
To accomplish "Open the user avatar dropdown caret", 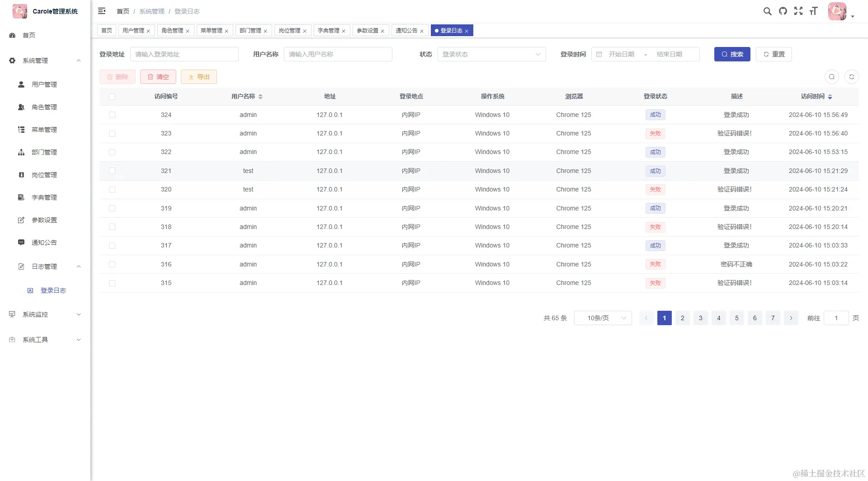I will [x=853, y=16].
